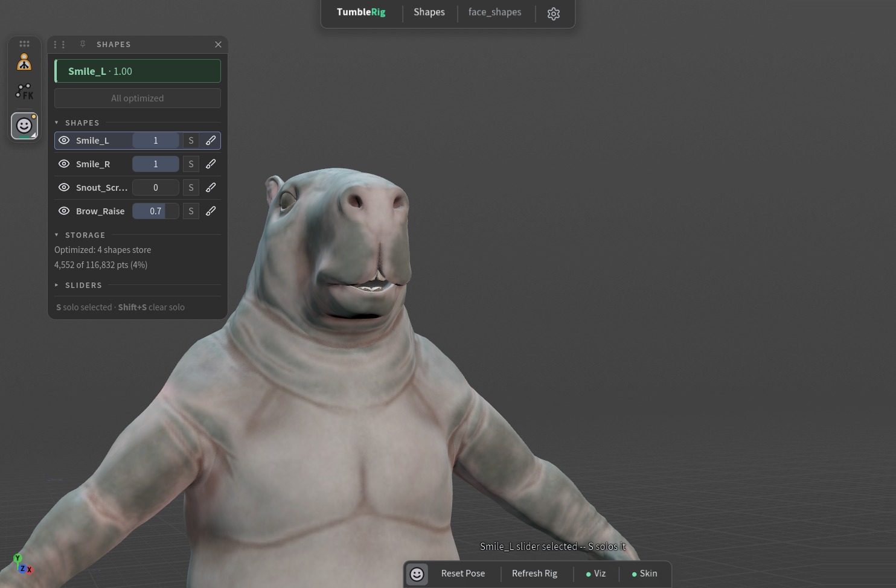896x588 pixels.
Task: Toggle visibility eye of Brow_Raise
Action: 64,211
